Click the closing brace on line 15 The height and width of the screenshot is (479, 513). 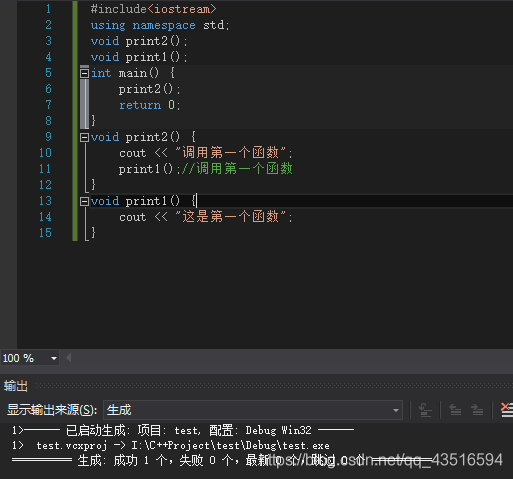pyautogui.click(x=93, y=232)
